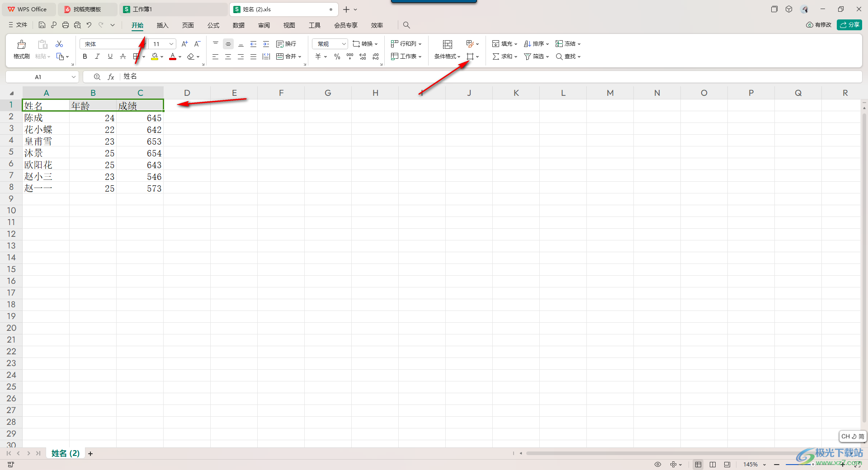Click the AutoSum (求和) button
This screenshot has width=868, height=470.
(x=505, y=56)
